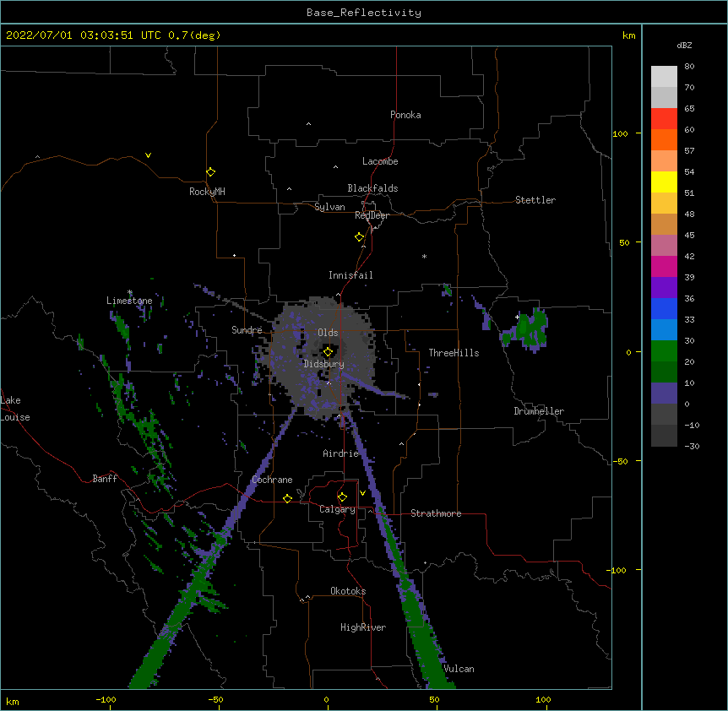728x711 pixels.
Task: Click the yellow V marker west of RockyMH
Action: click(x=148, y=155)
